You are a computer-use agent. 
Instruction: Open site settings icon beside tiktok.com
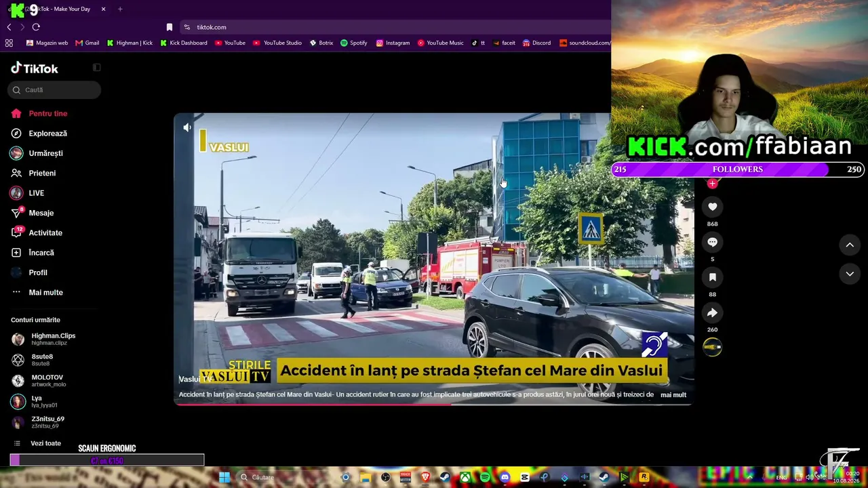tap(187, 27)
